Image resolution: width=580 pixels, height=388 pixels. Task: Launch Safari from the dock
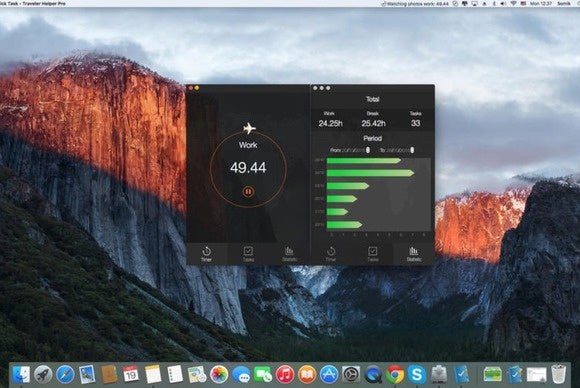tap(65, 374)
